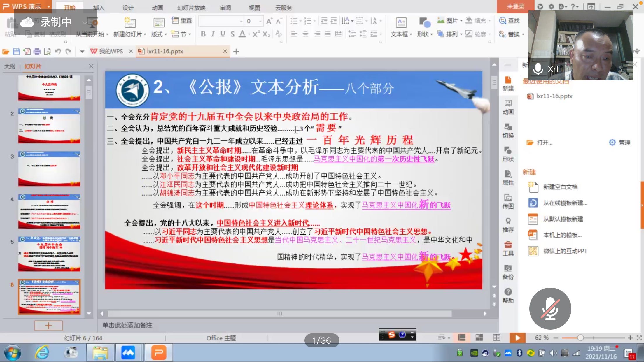Open the 插入 ribbon tab

99,8
